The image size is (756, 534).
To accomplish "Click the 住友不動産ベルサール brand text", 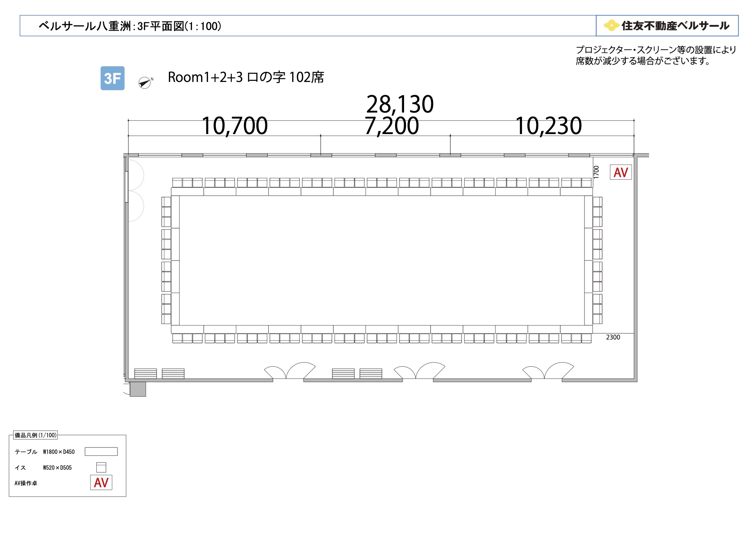I will tap(675, 26).
